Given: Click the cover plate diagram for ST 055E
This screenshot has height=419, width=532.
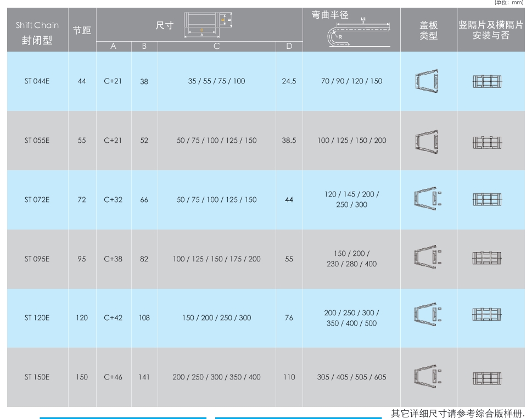Looking at the screenshot, I should [427, 142].
